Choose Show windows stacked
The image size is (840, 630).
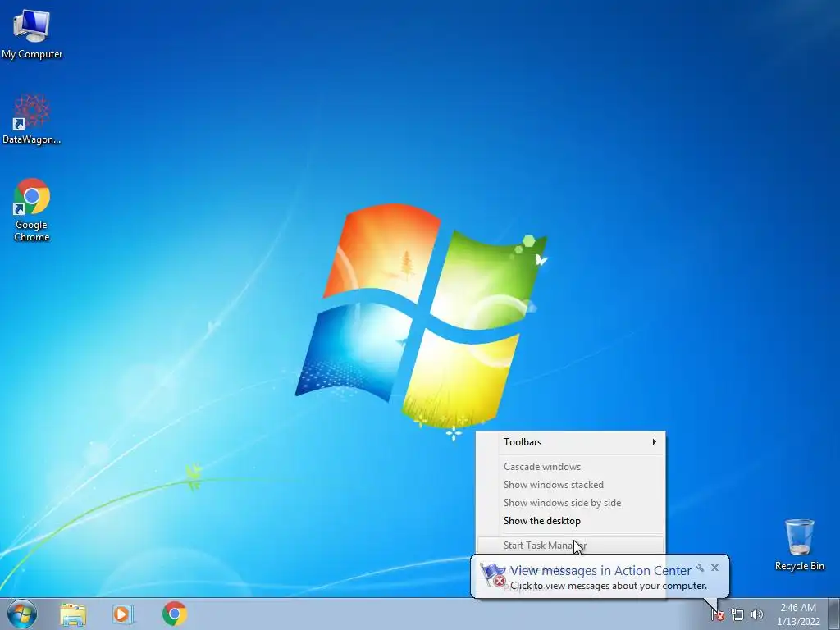571,485
